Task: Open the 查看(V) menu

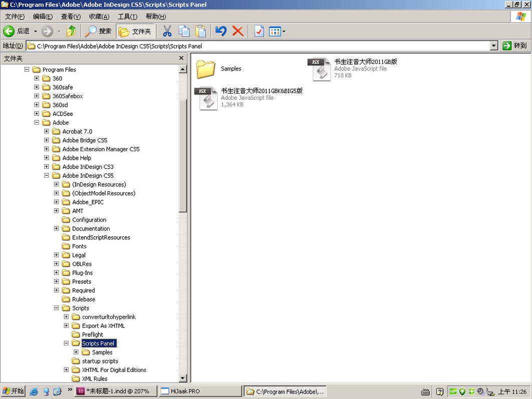Action: [71, 17]
